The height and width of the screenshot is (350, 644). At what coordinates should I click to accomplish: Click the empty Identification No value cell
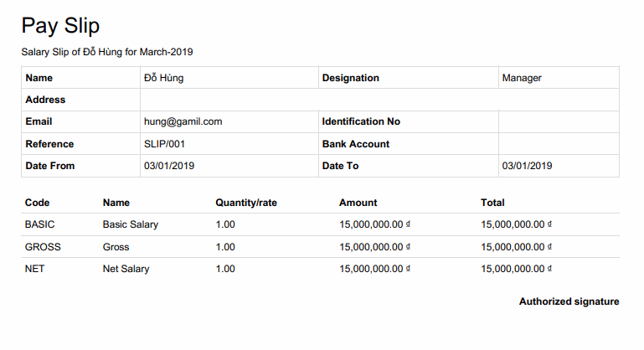point(559,121)
